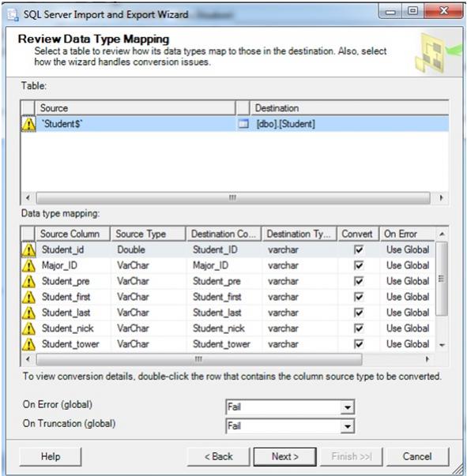Click the wizard icon in the title bar
This screenshot has width=467, height=476.
coord(13,14)
